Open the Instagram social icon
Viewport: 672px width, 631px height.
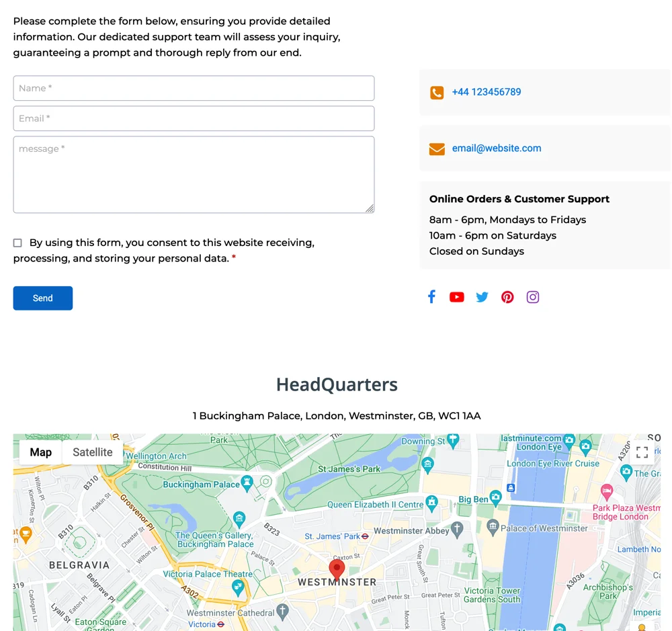[x=533, y=296]
